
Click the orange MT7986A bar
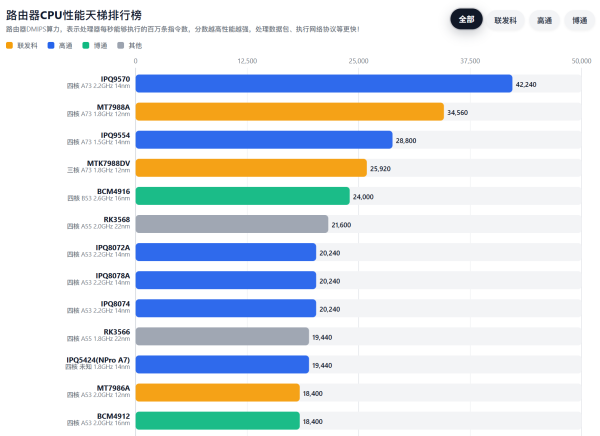217,392
